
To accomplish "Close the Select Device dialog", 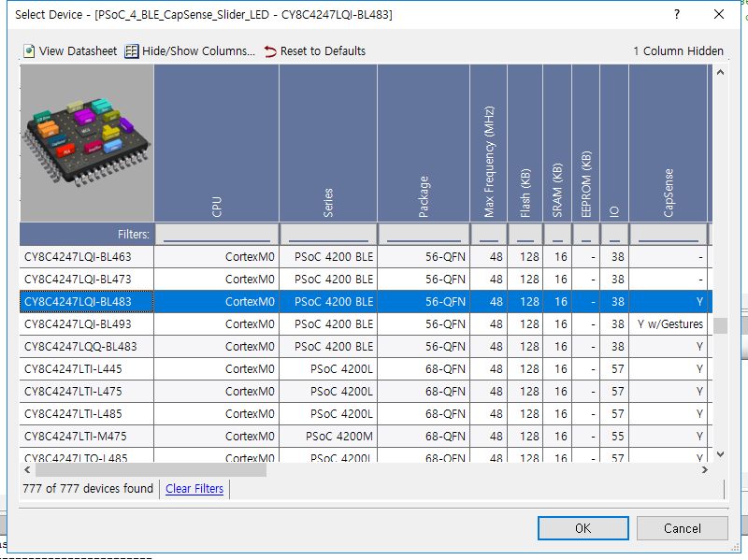I will tap(719, 14).
